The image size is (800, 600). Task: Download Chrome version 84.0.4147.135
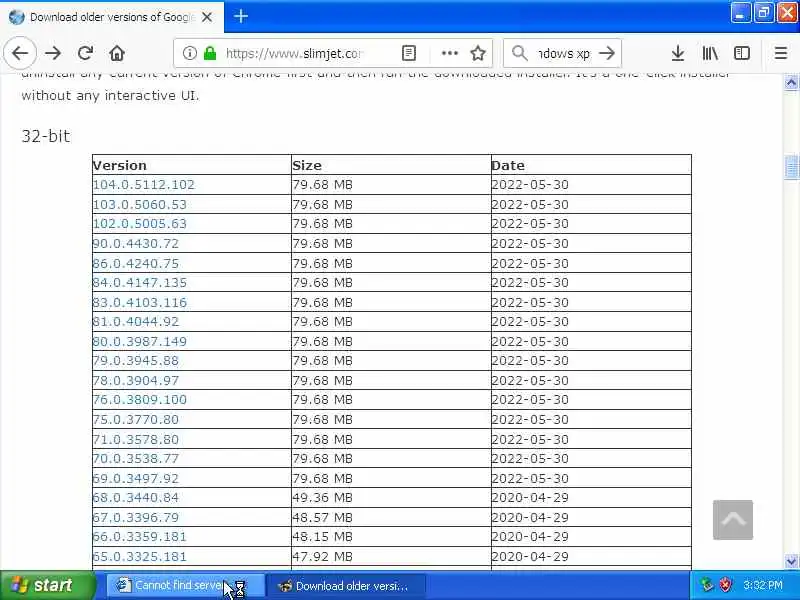140,283
